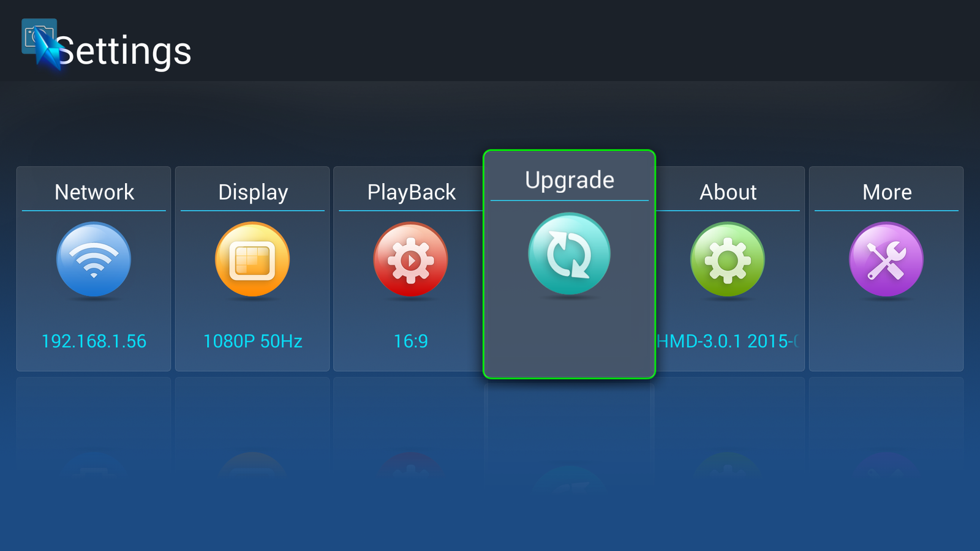Viewport: 980px width, 551px height.
Task: Open the About heading label
Action: (728, 192)
